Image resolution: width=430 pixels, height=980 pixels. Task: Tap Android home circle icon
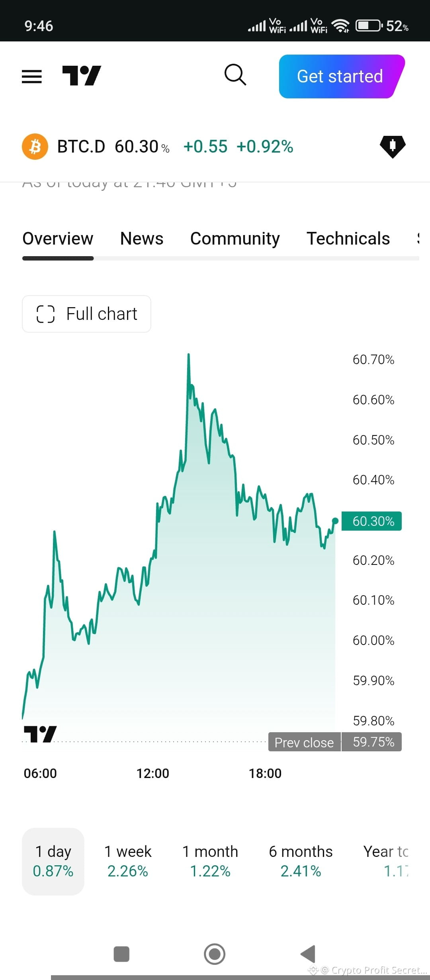[x=215, y=954]
